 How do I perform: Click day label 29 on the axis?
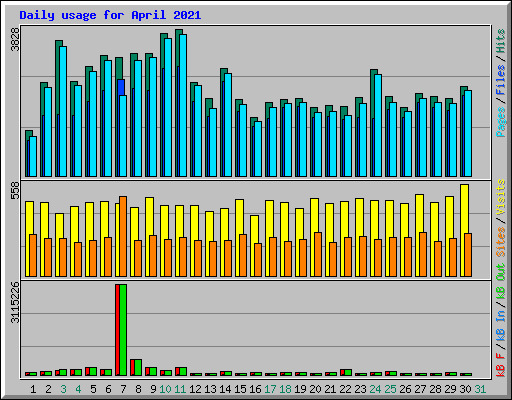450,389
